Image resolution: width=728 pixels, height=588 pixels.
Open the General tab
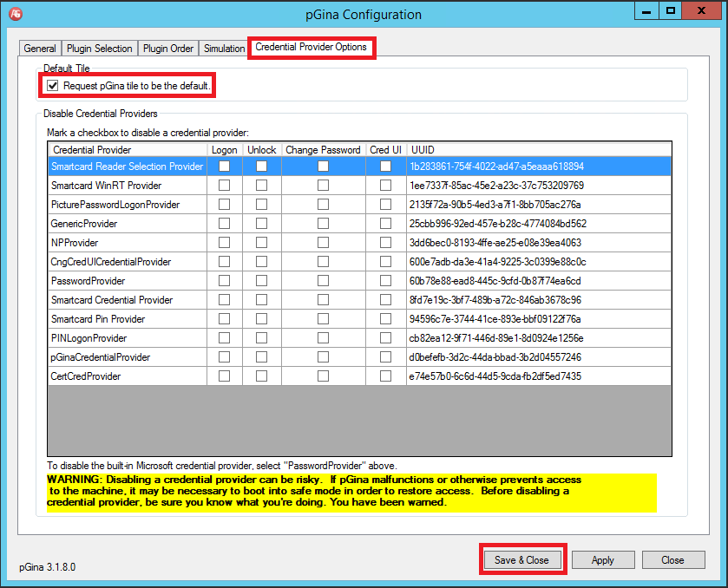(x=40, y=49)
